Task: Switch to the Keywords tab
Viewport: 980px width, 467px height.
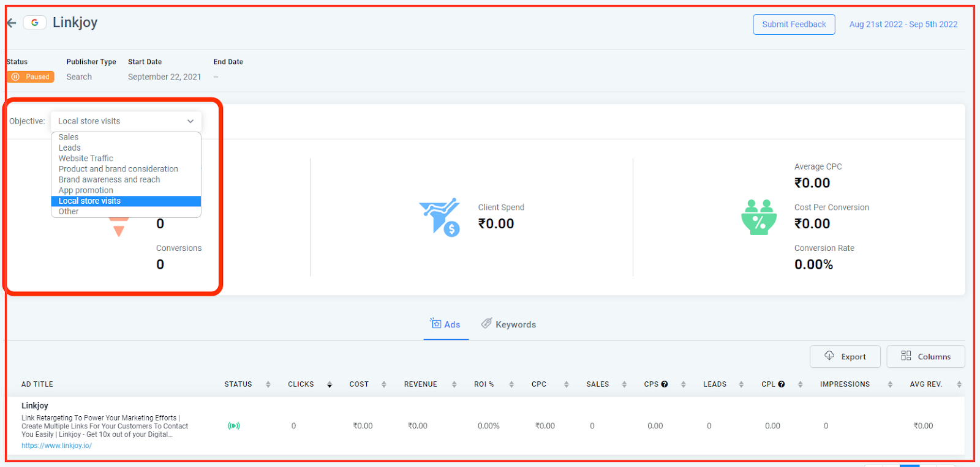Action: click(x=508, y=324)
